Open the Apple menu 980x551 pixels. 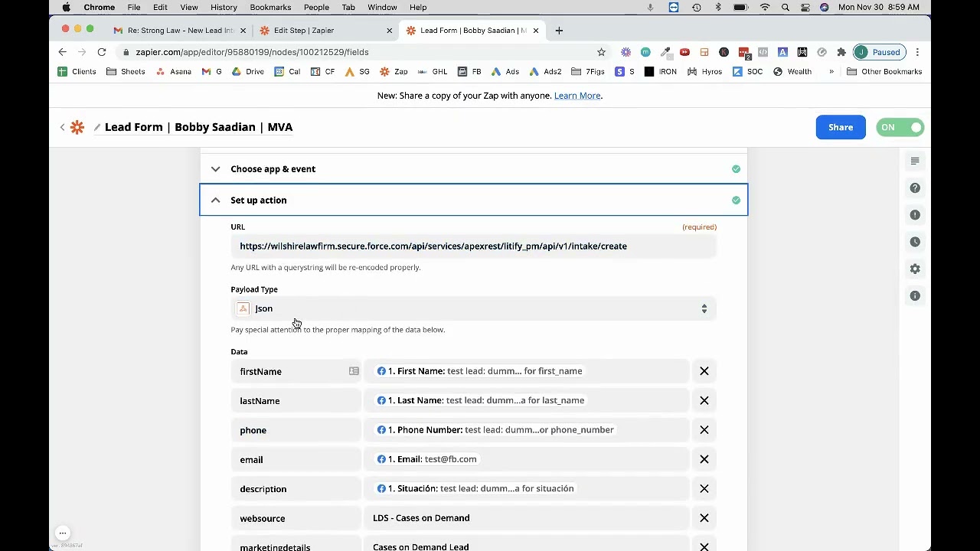click(67, 8)
